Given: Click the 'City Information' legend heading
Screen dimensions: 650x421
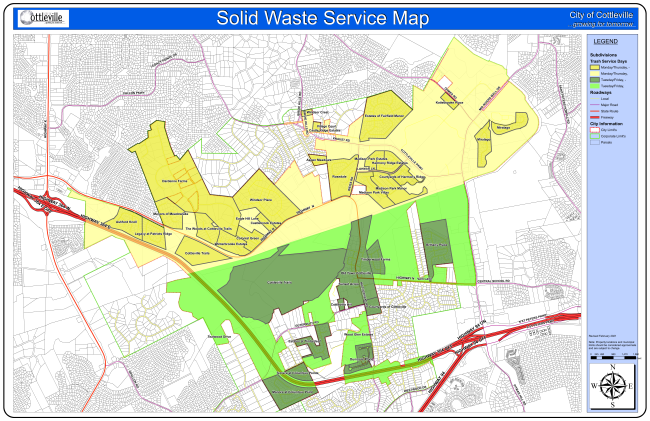Looking at the screenshot, I should pos(606,124).
